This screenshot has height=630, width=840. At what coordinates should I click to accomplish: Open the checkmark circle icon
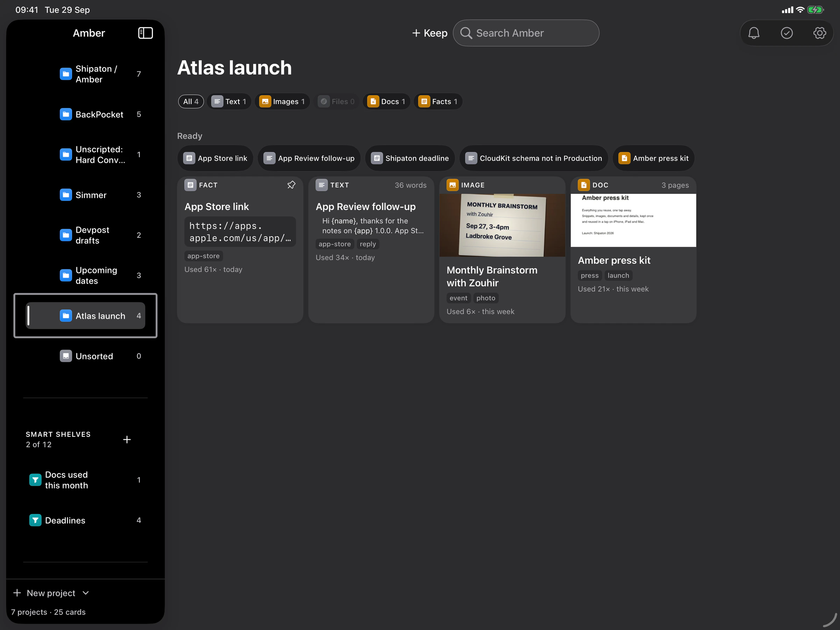click(786, 33)
